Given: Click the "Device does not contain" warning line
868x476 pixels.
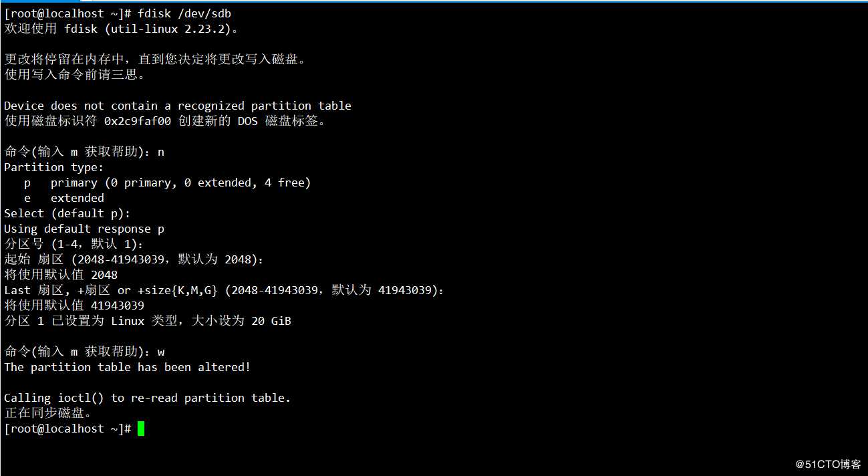Looking at the screenshot, I should coord(177,106).
